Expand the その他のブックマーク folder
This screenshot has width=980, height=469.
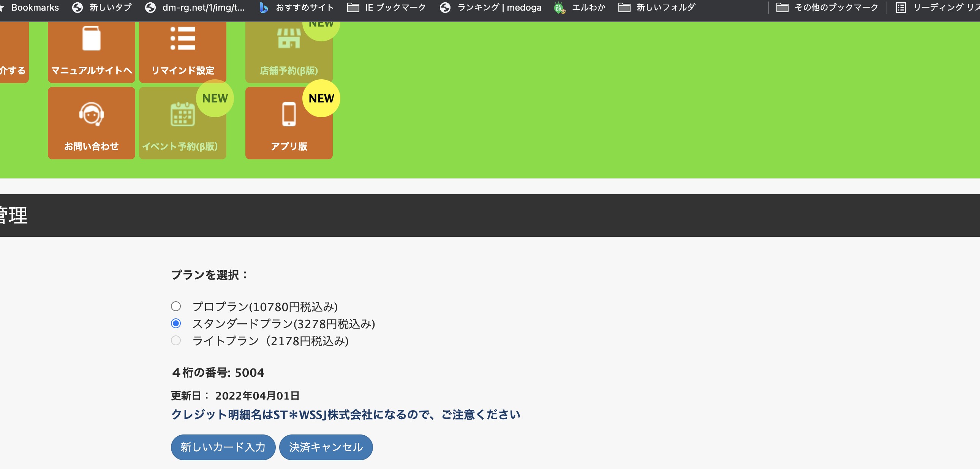[x=827, y=8]
